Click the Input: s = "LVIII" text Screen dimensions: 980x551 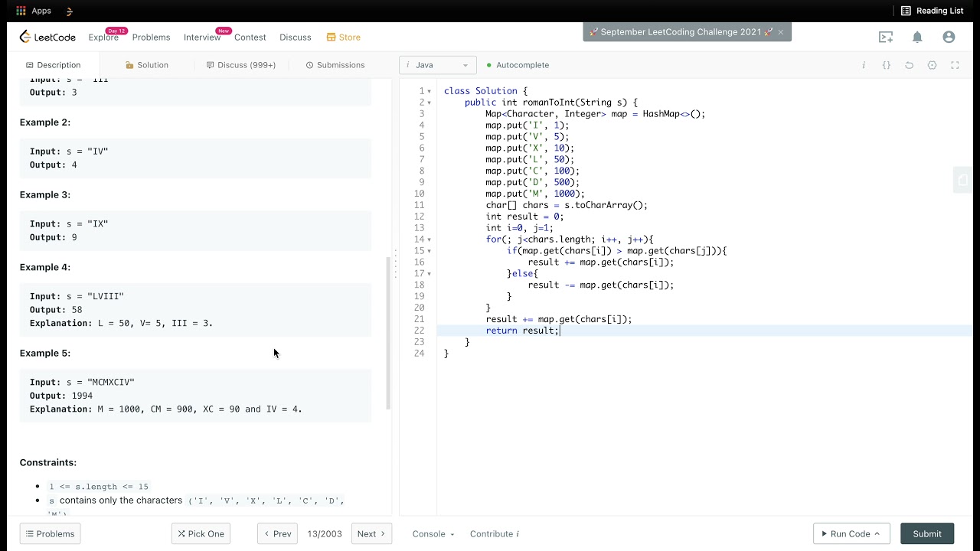pyautogui.click(x=77, y=296)
